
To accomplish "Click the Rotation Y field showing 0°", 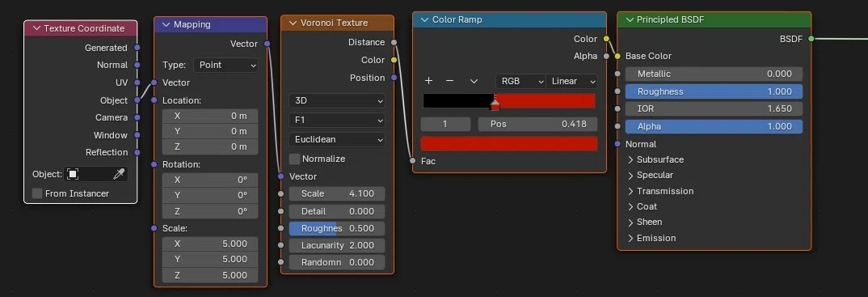I will (x=210, y=195).
